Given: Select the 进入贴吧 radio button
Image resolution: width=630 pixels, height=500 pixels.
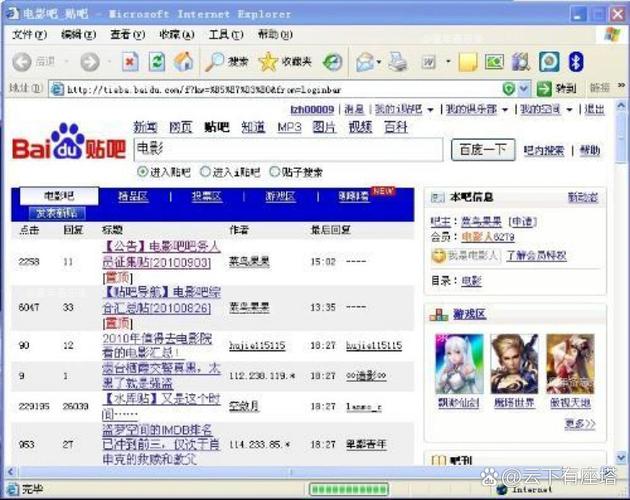Looking at the screenshot, I should pyautogui.click(x=142, y=172).
